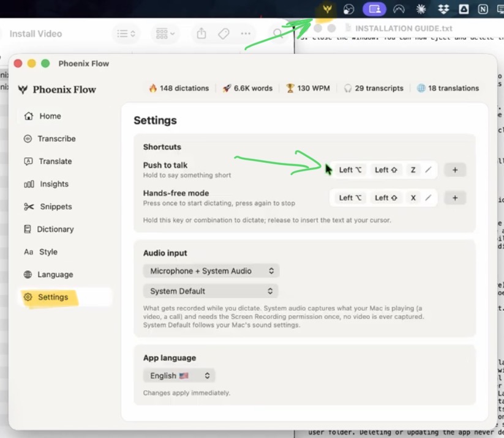Go to Transcribe section
Viewport: 504px width, 438px height.
tap(64, 139)
